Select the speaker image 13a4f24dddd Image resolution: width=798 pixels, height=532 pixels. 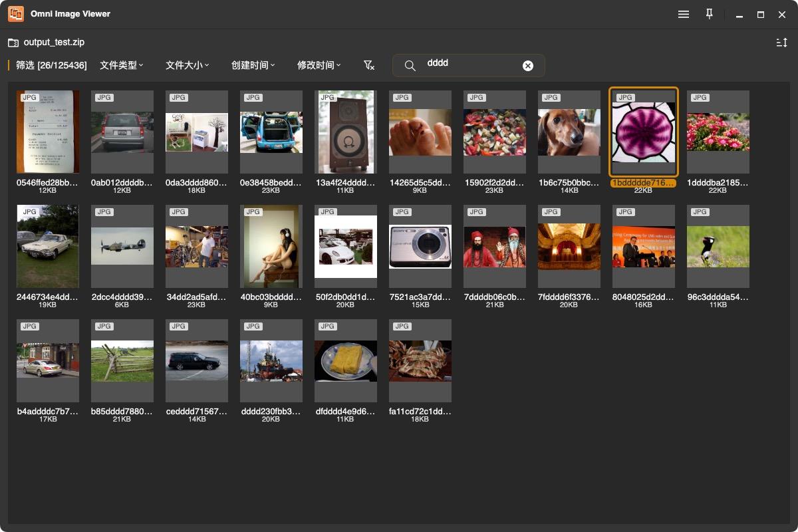pos(346,132)
